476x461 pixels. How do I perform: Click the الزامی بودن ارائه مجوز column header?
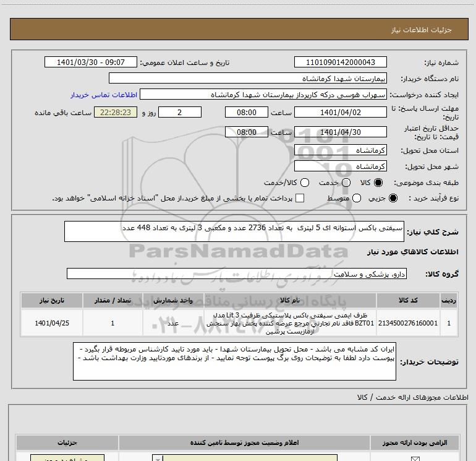tap(415, 442)
